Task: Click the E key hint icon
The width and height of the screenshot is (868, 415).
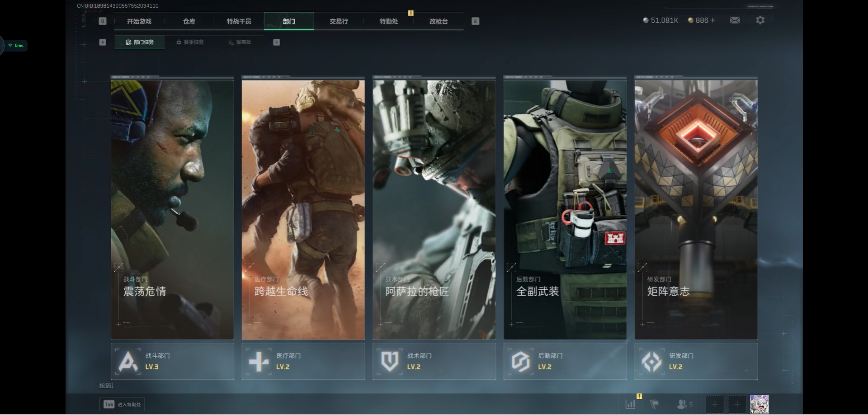Action: (475, 21)
